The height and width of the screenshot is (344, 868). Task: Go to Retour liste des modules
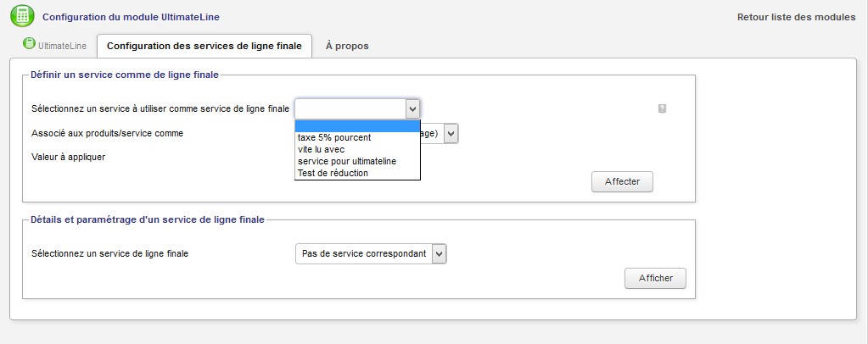(796, 17)
